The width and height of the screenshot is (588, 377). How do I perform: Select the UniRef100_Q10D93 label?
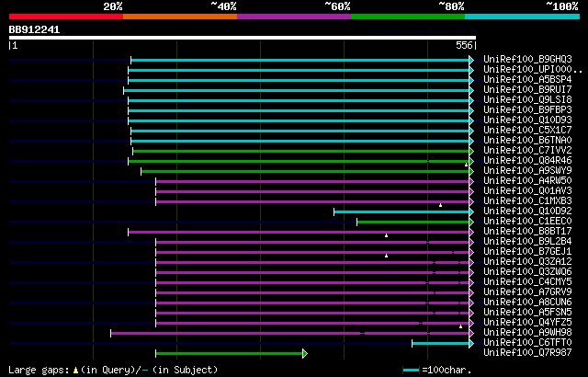527,120
